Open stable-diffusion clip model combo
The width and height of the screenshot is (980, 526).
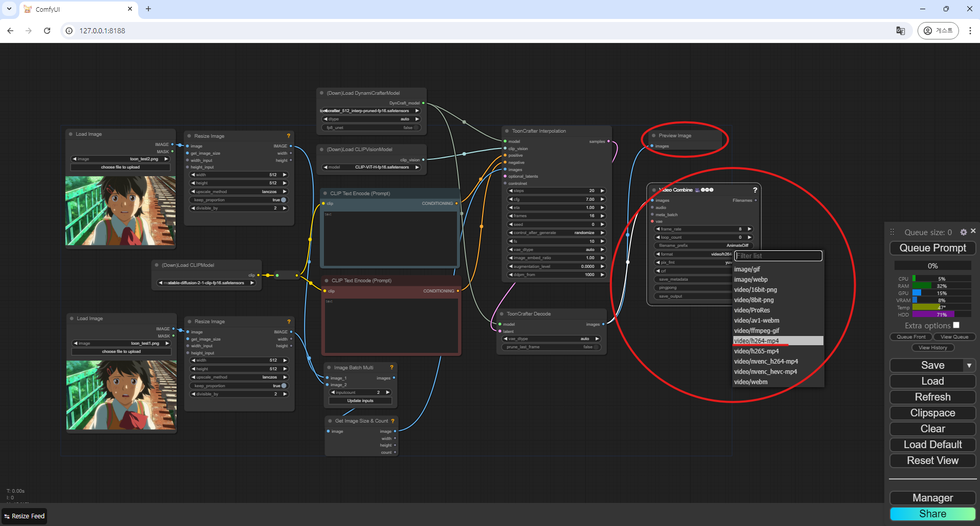(x=206, y=283)
